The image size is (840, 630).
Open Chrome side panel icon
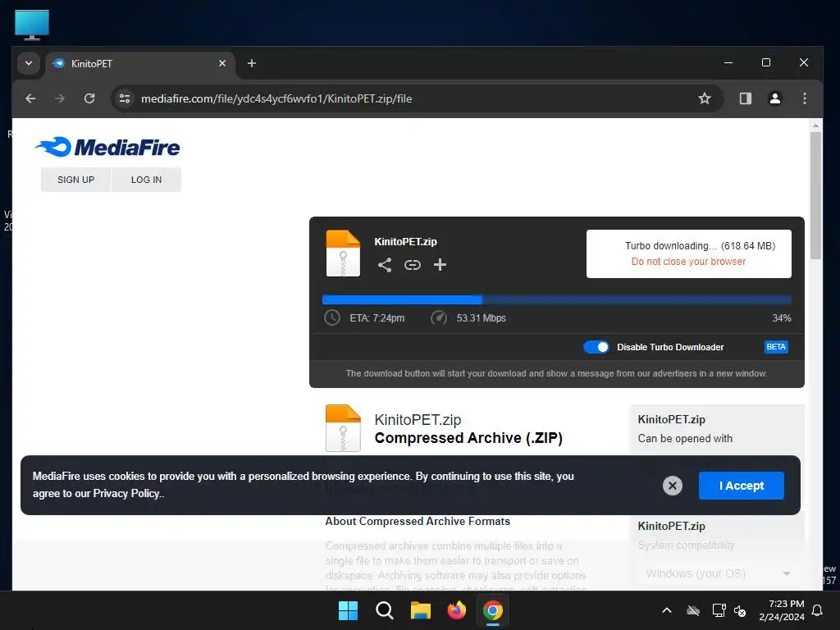(x=745, y=98)
